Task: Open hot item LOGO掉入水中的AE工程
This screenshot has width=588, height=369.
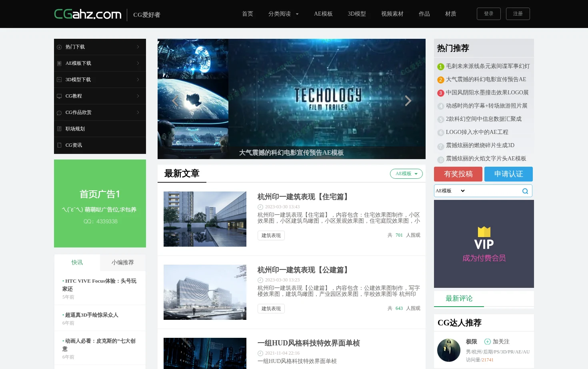Action: coord(477,132)
